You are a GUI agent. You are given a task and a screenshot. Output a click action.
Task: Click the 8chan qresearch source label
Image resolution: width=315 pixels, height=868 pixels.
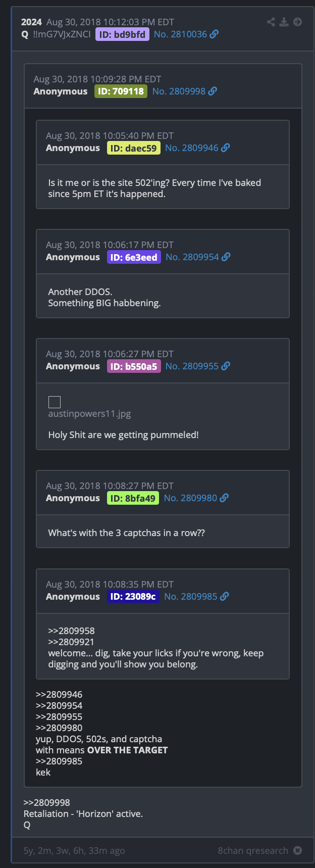[x=253, y=850]
